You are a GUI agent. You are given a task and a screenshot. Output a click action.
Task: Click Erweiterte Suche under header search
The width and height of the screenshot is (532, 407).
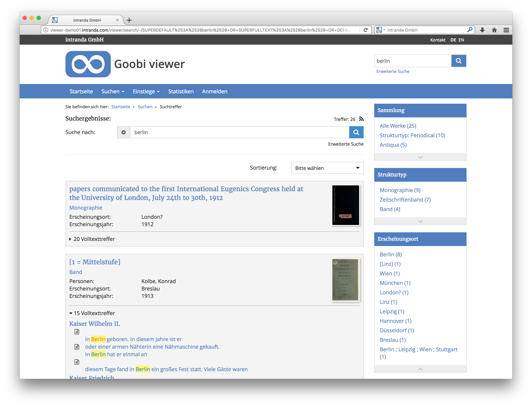[392, 71]
